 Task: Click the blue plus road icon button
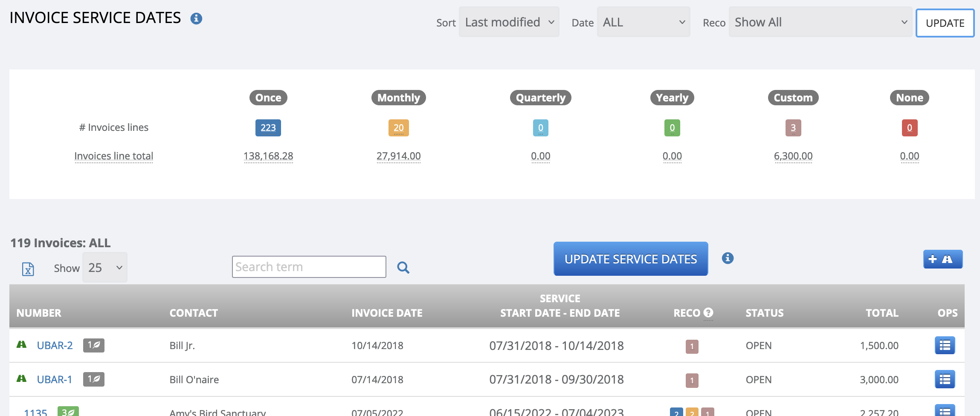[943, 259]
